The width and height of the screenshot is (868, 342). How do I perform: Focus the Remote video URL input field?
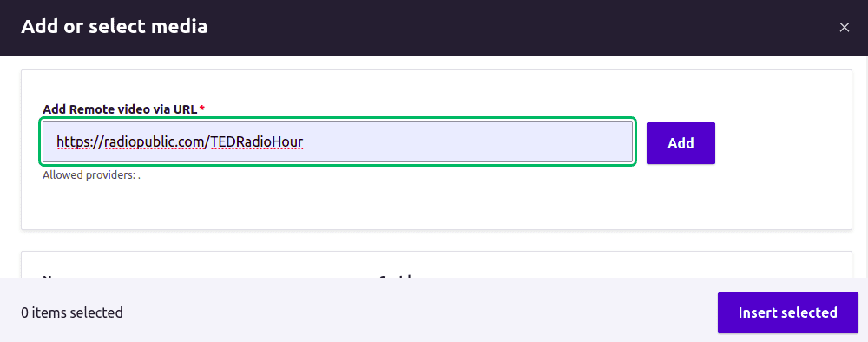338,141
